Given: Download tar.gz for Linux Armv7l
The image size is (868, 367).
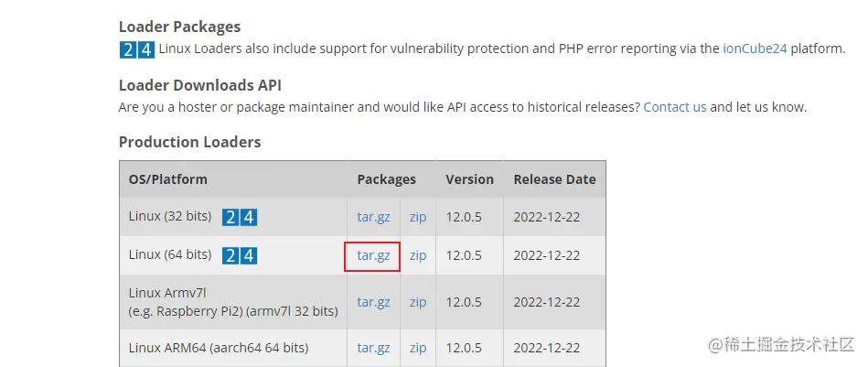Looking at the screenshot, I should point(373,302).
